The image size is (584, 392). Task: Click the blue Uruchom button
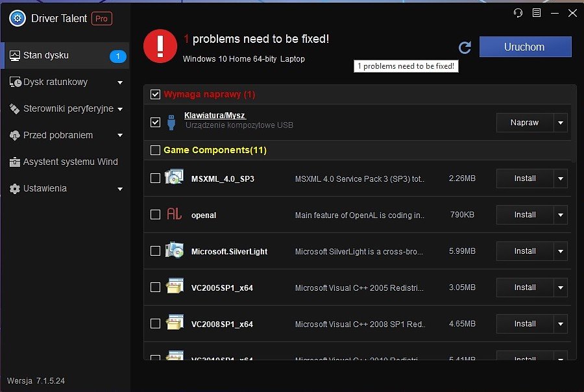tap(525, 47)
